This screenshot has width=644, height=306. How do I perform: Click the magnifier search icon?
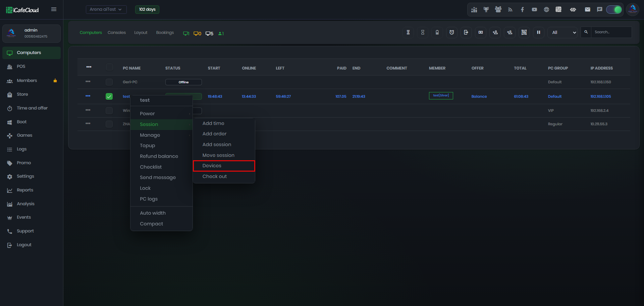pos(586,32)
